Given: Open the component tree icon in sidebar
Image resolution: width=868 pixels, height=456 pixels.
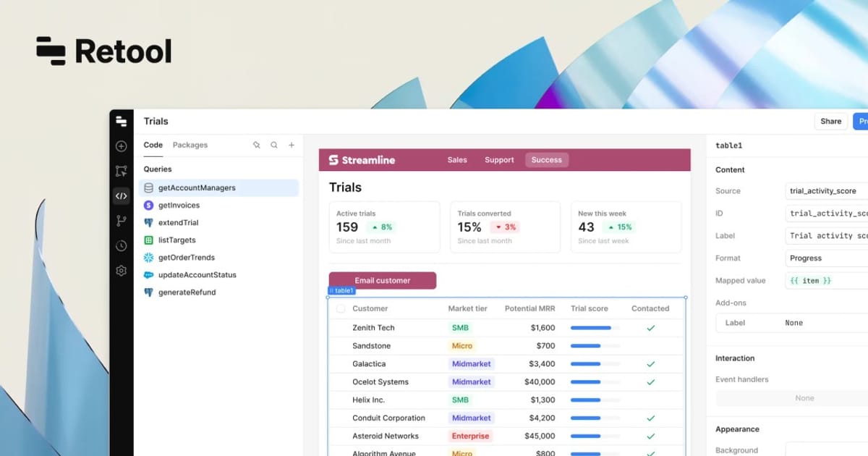Looking at the screenshot, I should pyautogui.click(x=122, y=171).
